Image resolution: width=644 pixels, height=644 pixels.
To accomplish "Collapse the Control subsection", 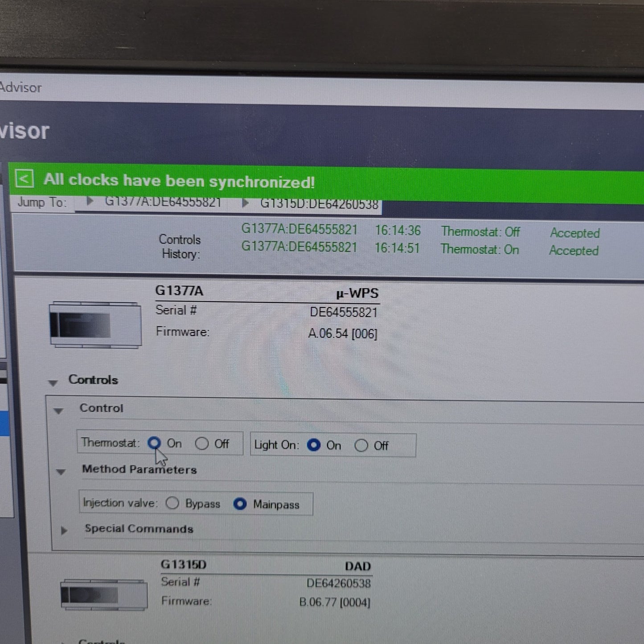I will (x=58, y=411).
